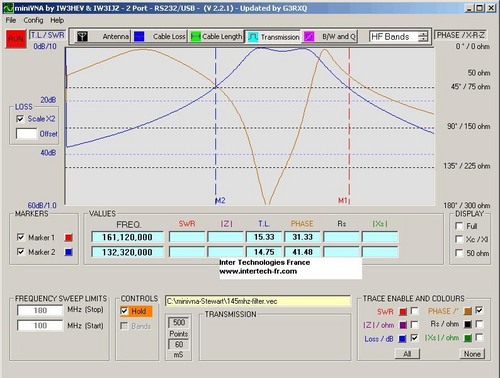Click the www.intertech-fr.com link
500x378 pixels.
[x=258, y=271]
